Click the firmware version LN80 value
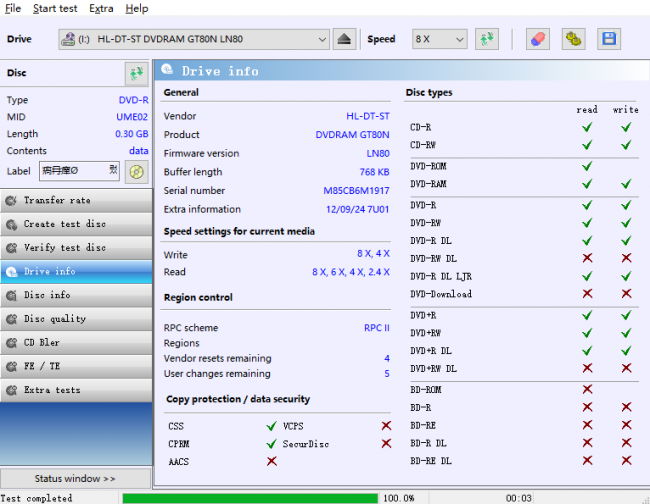This screenshot has height=504, width=650. pos(378,153)
